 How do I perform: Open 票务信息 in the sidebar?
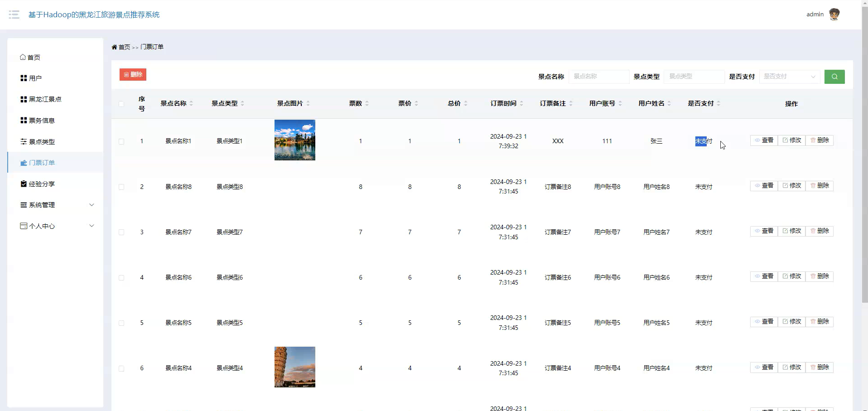coord(55,121)
